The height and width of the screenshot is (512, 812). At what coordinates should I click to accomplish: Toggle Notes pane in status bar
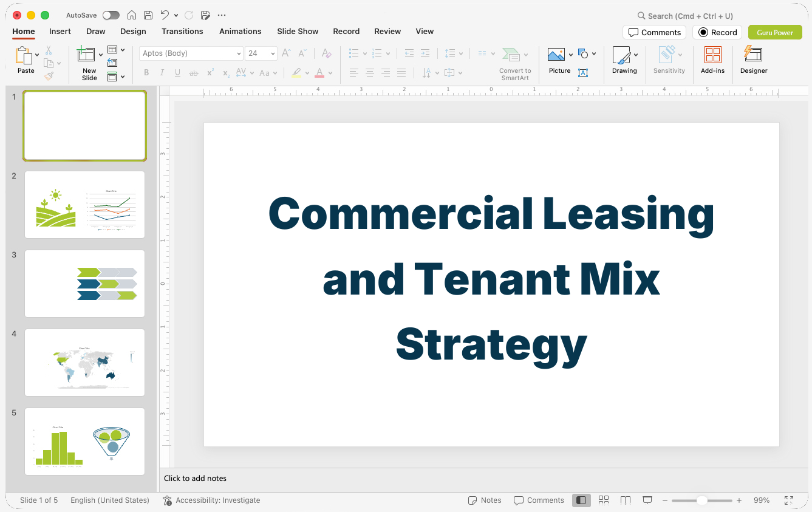[485, 500]
